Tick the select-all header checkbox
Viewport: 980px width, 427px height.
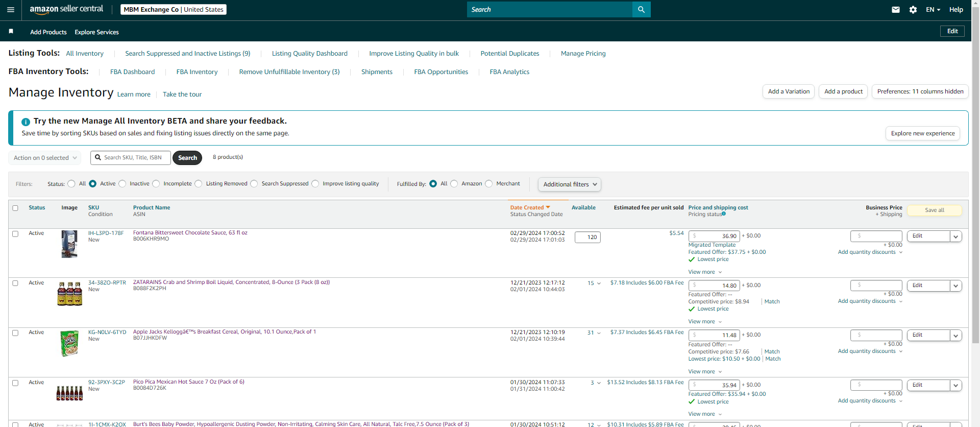tap(15, 208)
